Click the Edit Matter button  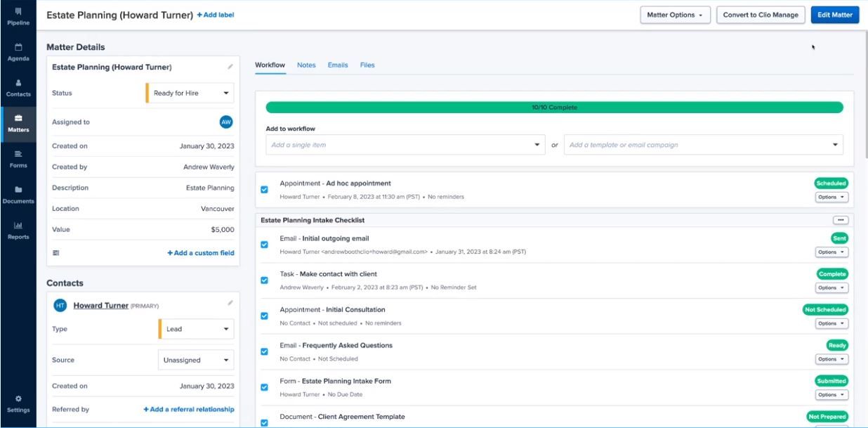point(835,15)
